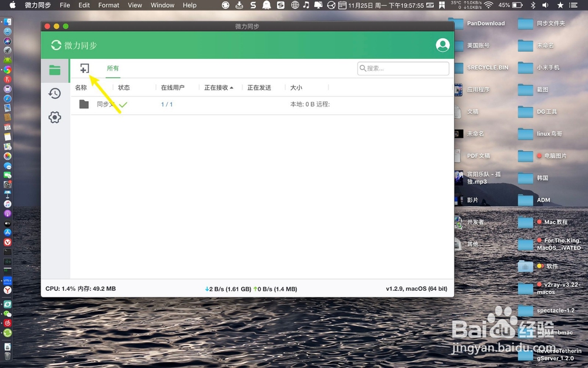Sort by the 在线用户 column header
This screenshot has height=368, width=588.
coord(172,88)
